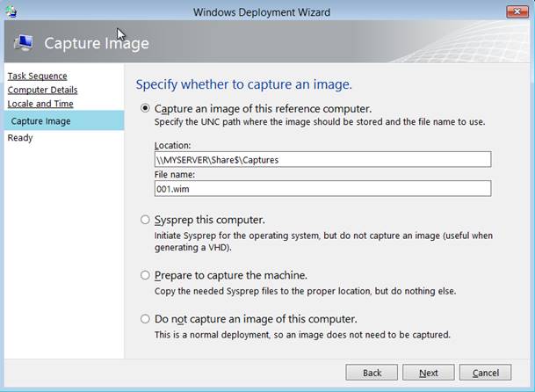Select the Sysprep this computer option
535x392 pixels.
[x=145, y=220]
